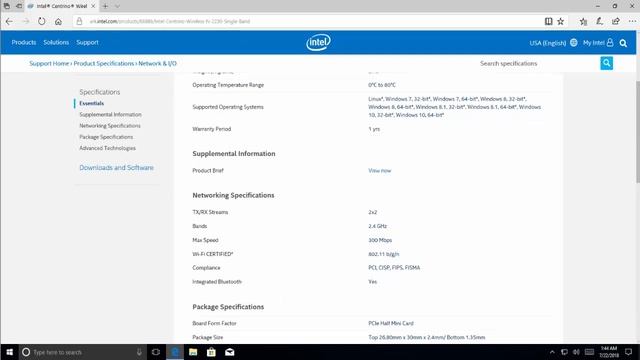Click the volume tray icon
This screenshot has height=360, width=640.
(576, 352)
